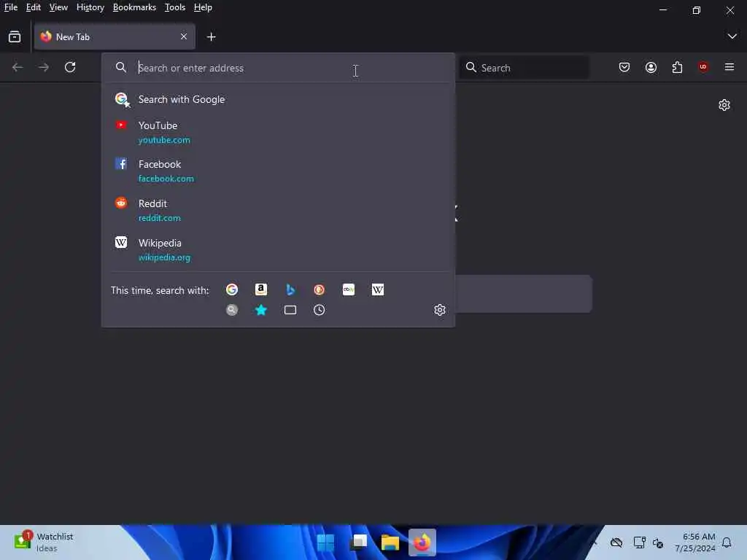Open the File menu
Image resolution: width=747 pixels, height=560 pixels.
pyautogui.click(x=10, y=7)
